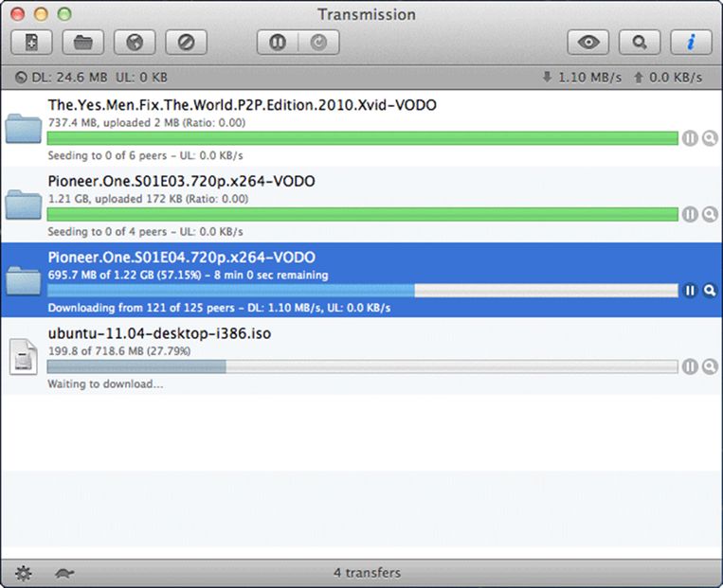Open torrent from web address globe icon
The width and height of the screenshot is (723, 588).
tap(135, 43)
